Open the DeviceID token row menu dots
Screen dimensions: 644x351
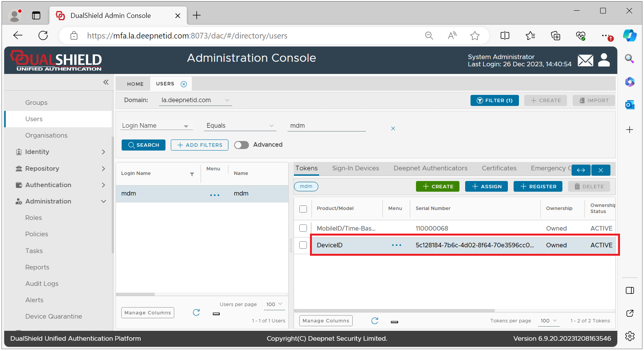click(x=396, y=245)
